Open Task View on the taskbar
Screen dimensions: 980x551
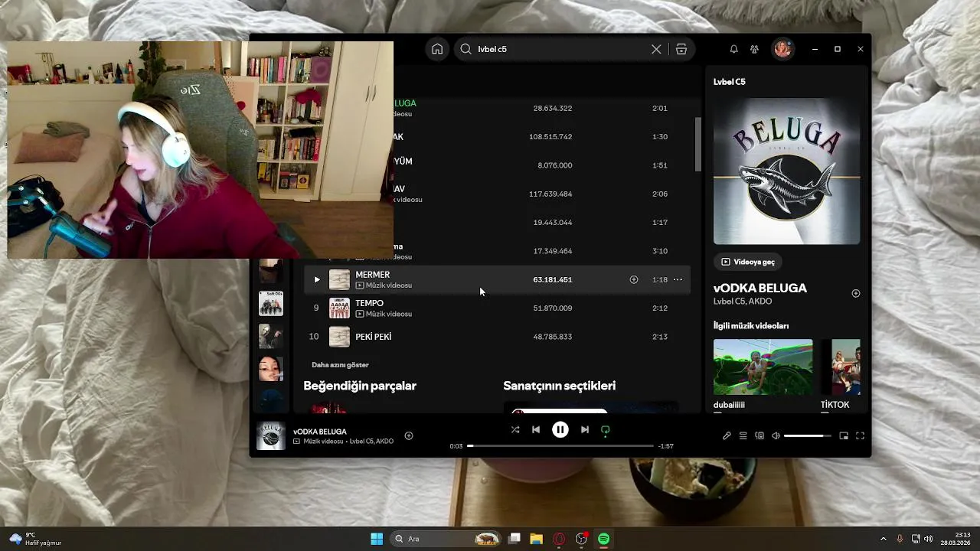click(x=514, y=539)
